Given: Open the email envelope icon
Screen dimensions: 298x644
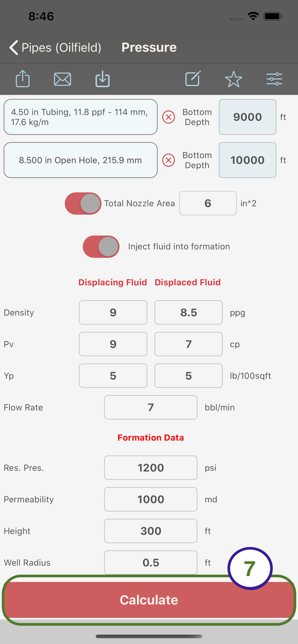Looking at the screenshot, I should coord(62,79).
